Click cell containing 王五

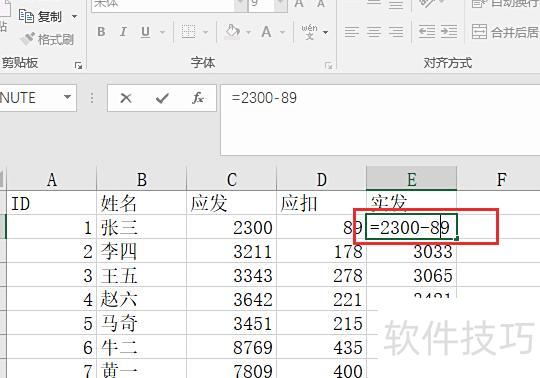coord(142,275)
